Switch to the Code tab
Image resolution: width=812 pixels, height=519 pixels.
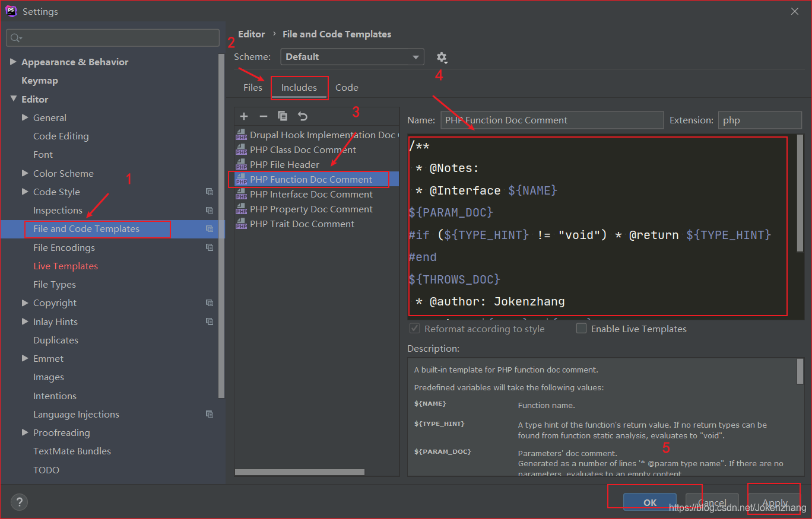(x=347, y=87)
